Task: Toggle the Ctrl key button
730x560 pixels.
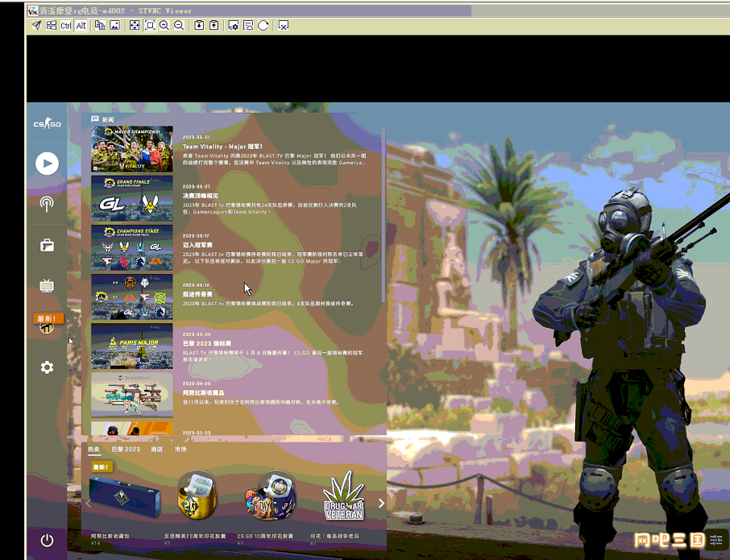Action: point(65,25)
